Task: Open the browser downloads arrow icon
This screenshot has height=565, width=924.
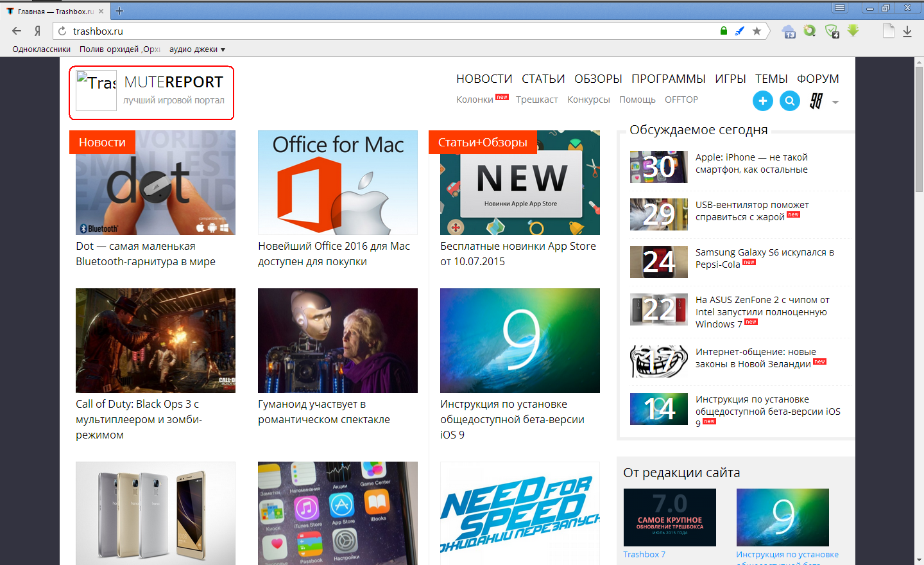Action: (907, 31)
